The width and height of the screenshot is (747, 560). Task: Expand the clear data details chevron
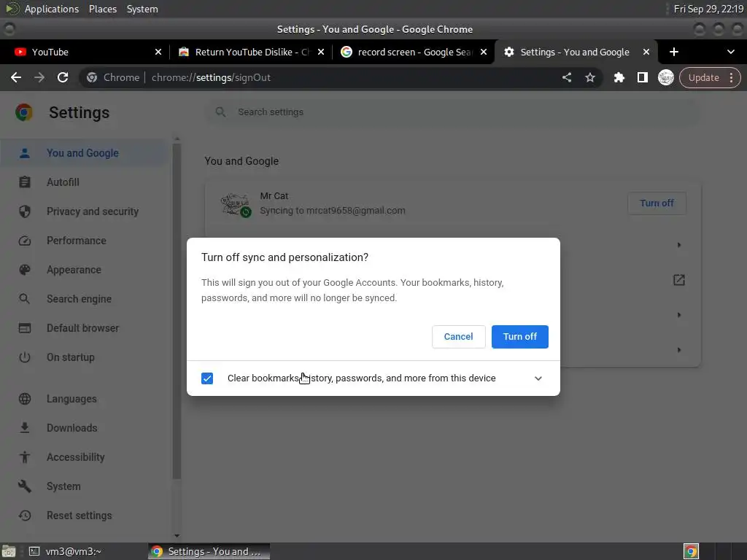[538, 378]
